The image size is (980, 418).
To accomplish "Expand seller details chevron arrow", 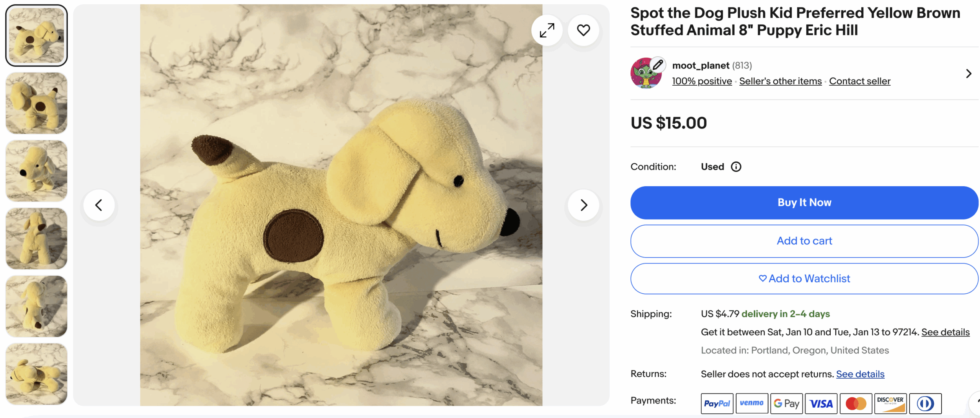I will click(x=968, y=73).
